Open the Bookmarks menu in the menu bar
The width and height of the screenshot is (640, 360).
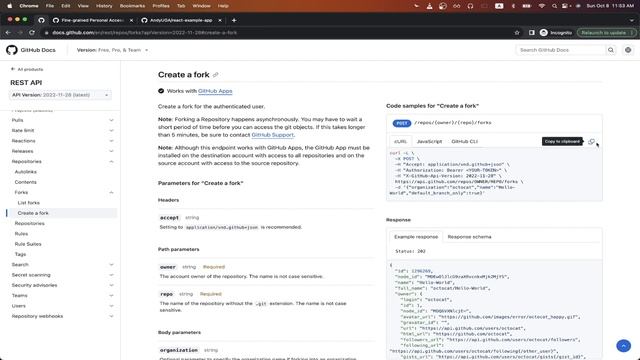pos(132,6)
